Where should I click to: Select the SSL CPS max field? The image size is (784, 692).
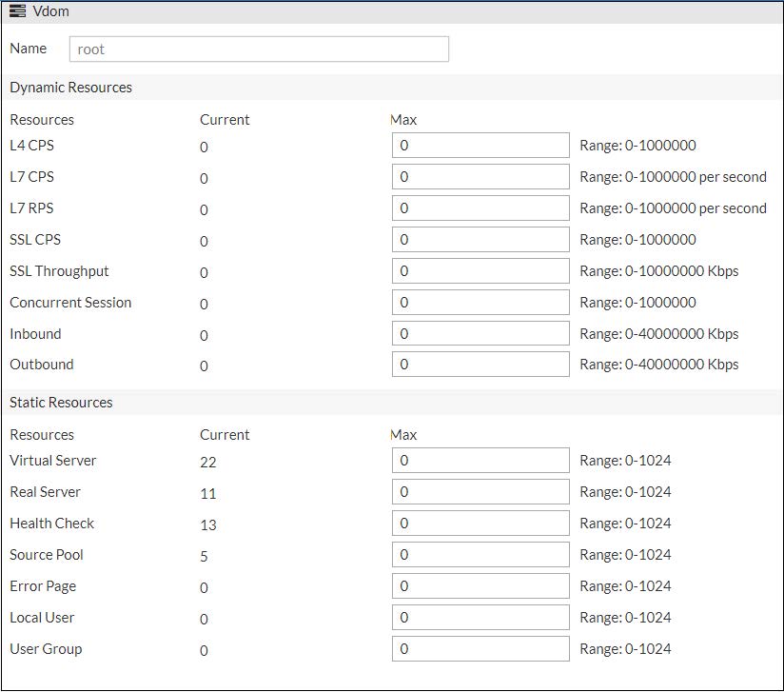pos(480,240)
